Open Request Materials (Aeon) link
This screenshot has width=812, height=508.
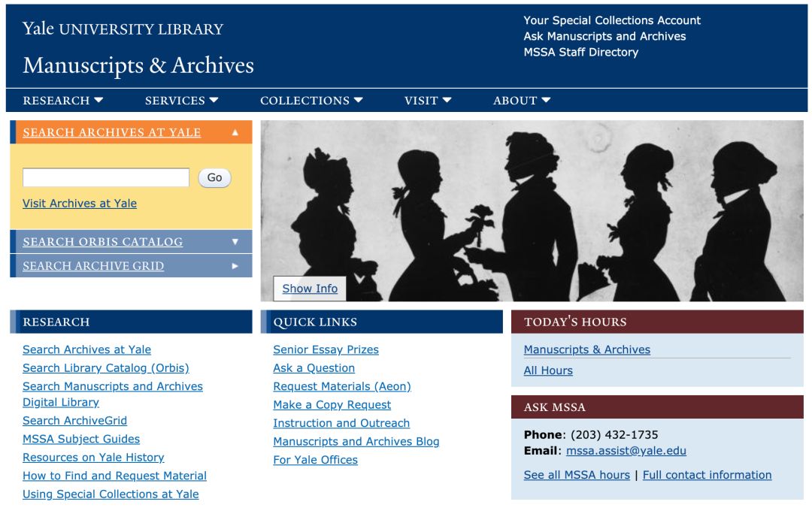(x=342, y=386)
